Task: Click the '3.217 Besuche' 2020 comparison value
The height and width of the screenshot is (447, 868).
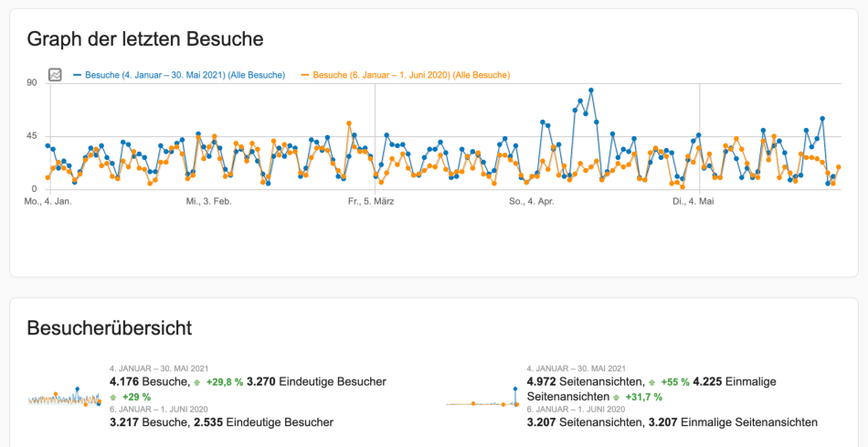Action: click(148, 422)
